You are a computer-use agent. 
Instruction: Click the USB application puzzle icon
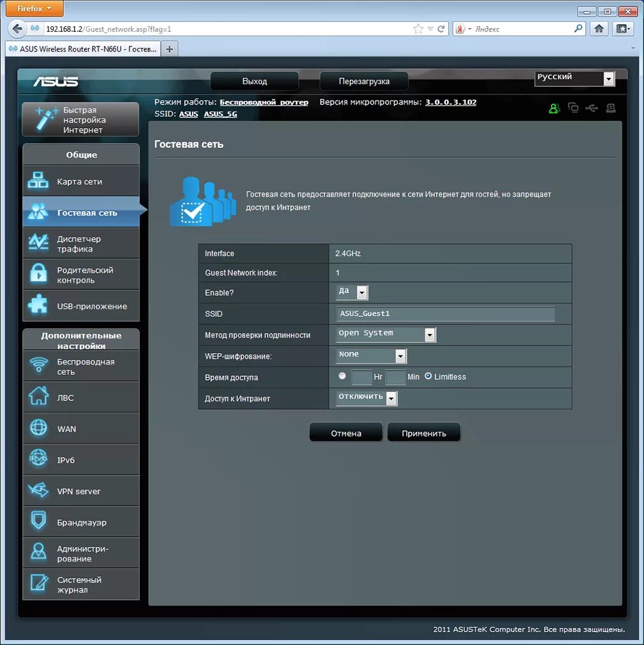pyautogui.click(x=38, y=306)
